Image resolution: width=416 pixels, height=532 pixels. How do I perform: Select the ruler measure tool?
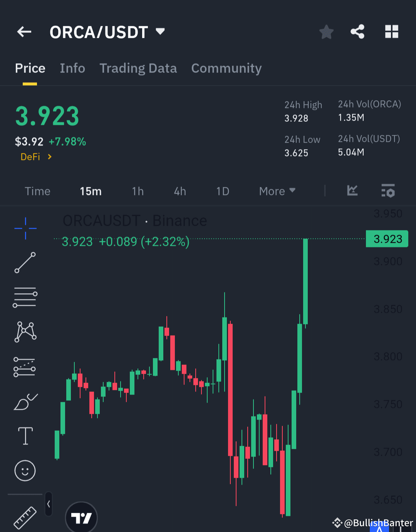click(25, 517)
